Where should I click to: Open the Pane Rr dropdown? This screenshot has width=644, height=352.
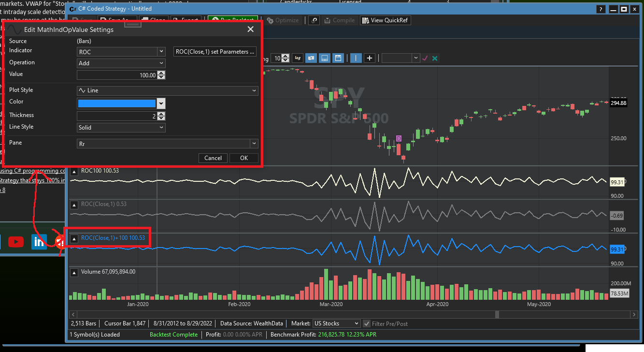pos(168,144)
